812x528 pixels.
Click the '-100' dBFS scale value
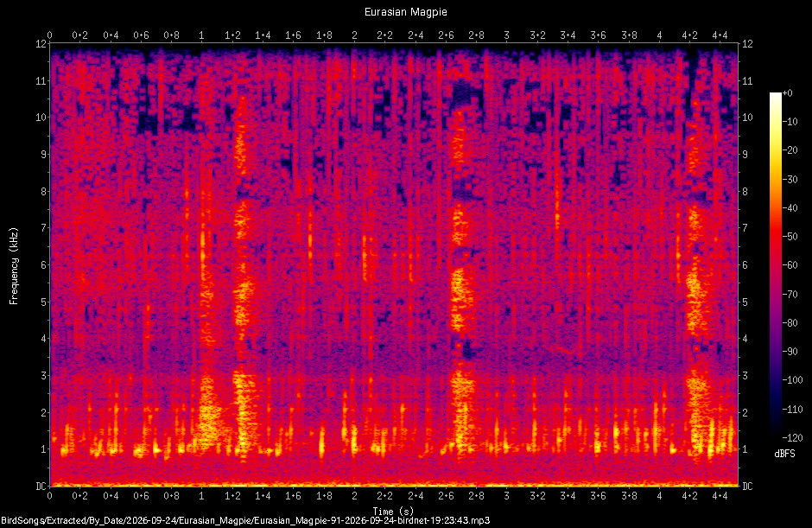click(792, 380)
